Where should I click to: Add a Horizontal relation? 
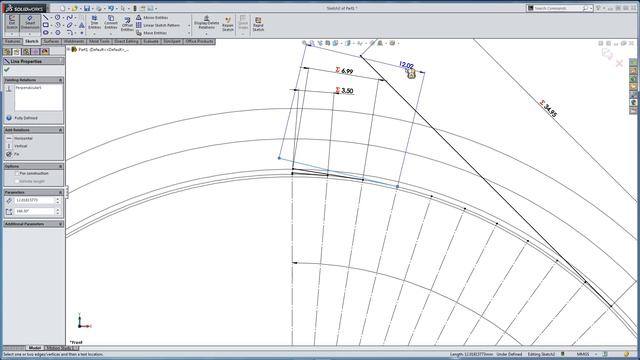pos(19,138)
